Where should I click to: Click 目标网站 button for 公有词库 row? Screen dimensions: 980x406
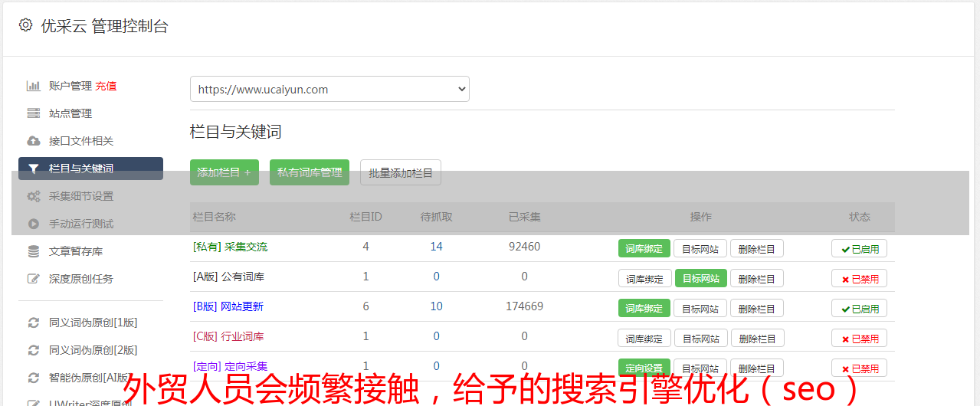[700, 278]
